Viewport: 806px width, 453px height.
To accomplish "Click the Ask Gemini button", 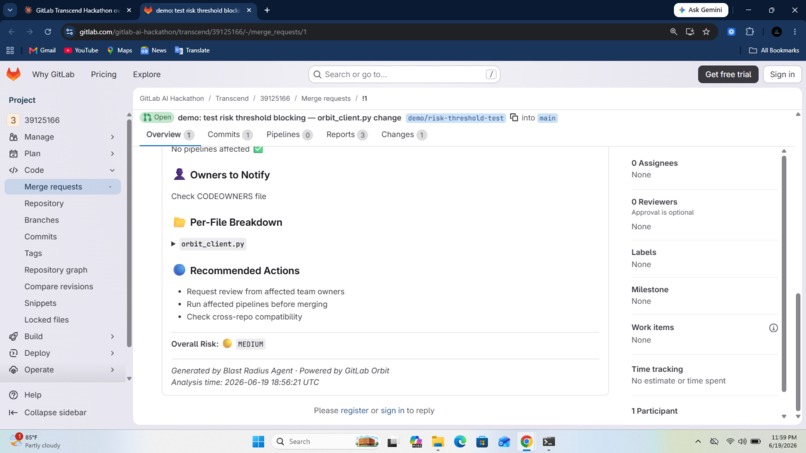I will [701, 10].
